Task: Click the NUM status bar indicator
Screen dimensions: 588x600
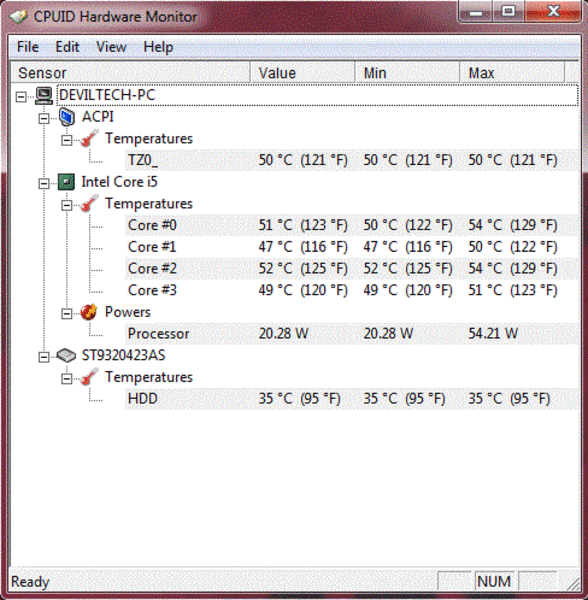Action: tap(494, 582)
